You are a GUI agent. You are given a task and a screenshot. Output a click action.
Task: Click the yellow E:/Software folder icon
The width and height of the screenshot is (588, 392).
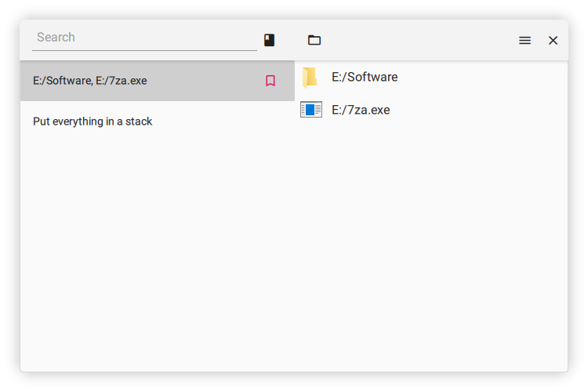tap(310, 77)
